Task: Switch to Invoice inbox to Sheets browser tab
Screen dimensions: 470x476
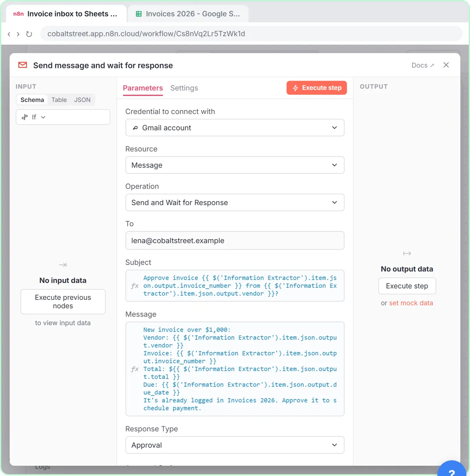Action: tap(67, 14)
